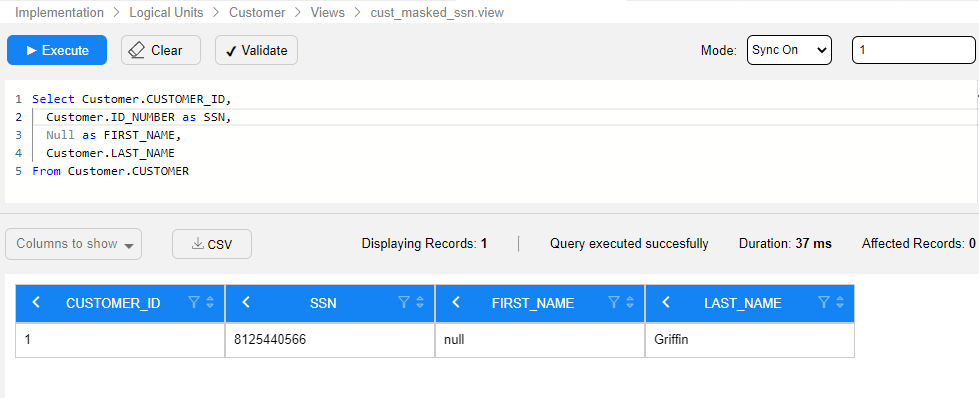979x398 pixels.
Task: Click the filter icon in CUSTOMER_ID column header
Action: click(x=194, y=303)
